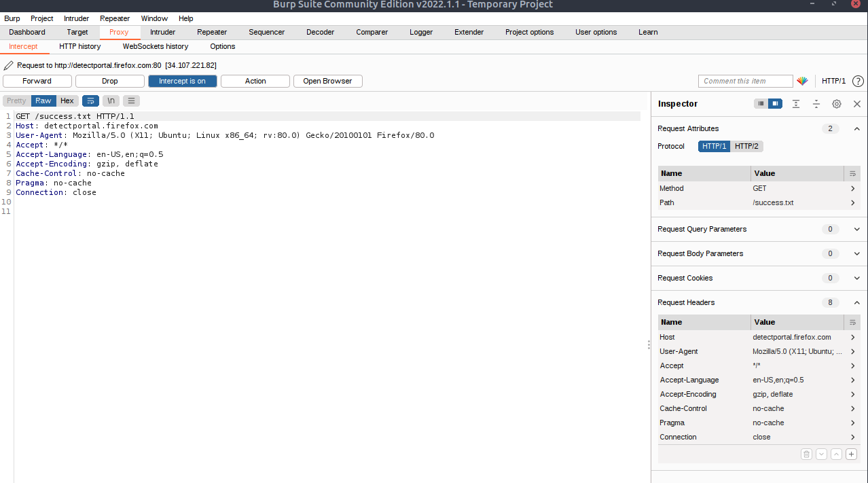
Task: Open the Learn tab
Action: (648, 32)
